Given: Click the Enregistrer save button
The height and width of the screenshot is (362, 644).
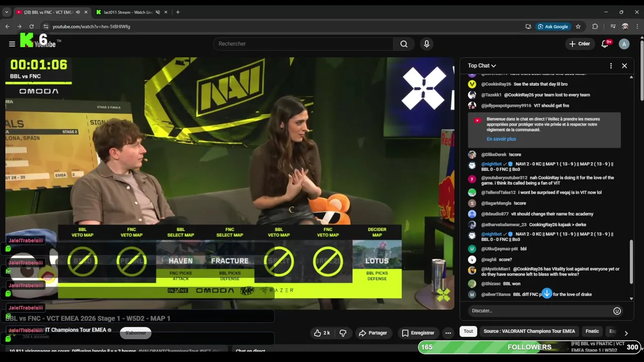Looking at the screenshot, I should (418, 333).
